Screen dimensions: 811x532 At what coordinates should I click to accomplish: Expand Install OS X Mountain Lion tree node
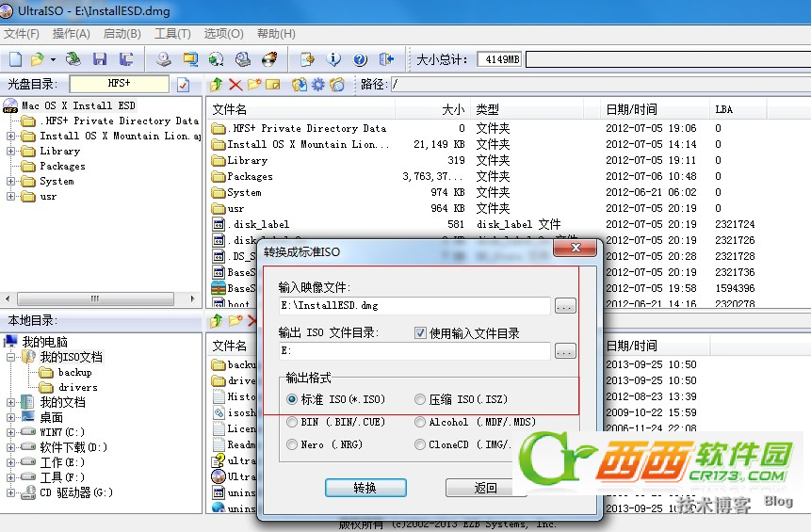(x=10, y=136)
